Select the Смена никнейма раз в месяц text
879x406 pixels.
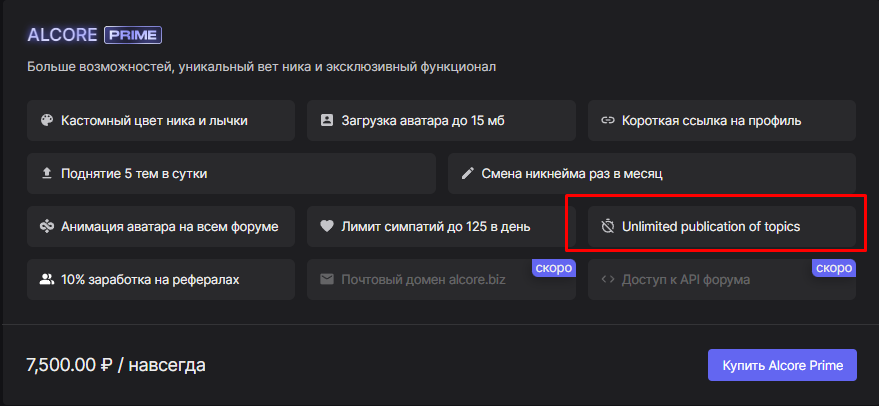pyautogui.click(x=572, y=173)
